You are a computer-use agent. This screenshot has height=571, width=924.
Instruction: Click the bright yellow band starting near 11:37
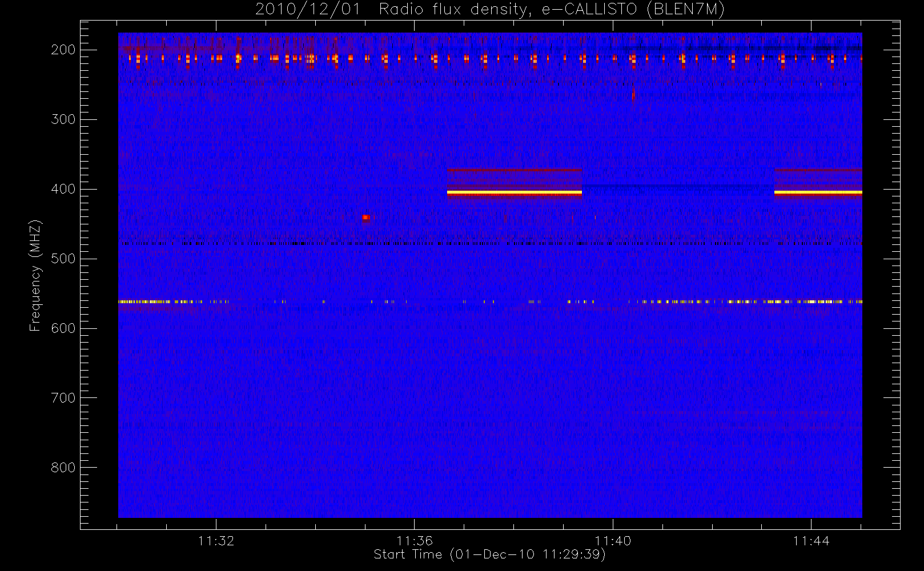click(x=515, y=193)
